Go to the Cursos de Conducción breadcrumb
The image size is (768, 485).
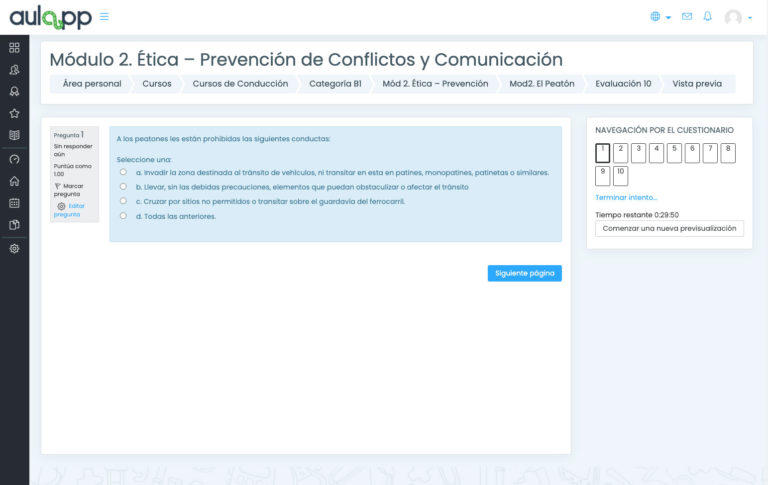click(240, 84)
